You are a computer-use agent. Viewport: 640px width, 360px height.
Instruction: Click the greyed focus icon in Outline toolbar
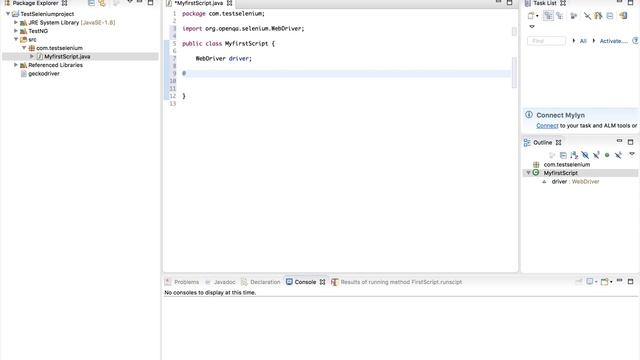[x=552, y=155]
